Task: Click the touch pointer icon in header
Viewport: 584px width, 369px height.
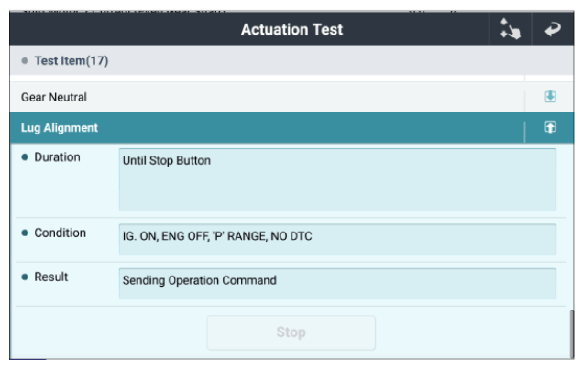Action: coord(510,29)
